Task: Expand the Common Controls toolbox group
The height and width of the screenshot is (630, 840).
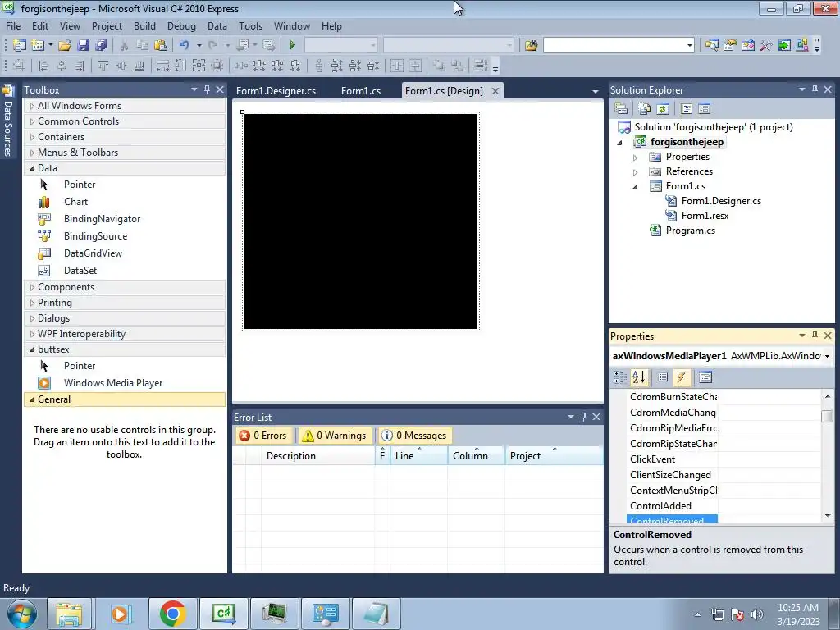Action: [32, 121]
